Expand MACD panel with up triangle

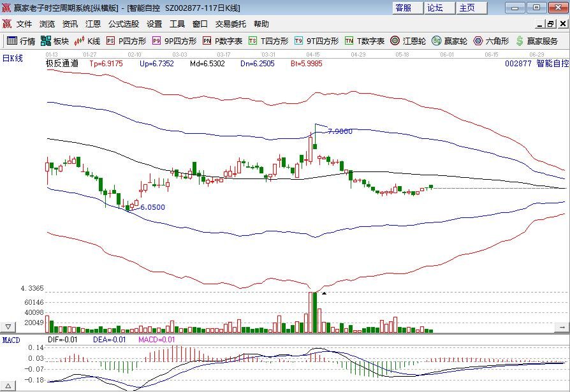(x=8, y=386)
